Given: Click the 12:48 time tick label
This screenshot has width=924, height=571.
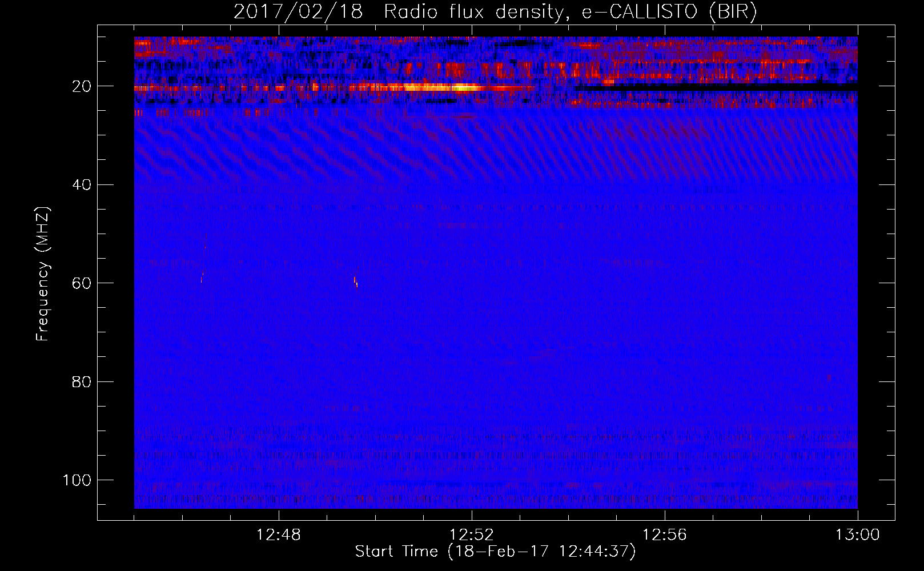Looking at the screenshot, I should tap(279, 535).
